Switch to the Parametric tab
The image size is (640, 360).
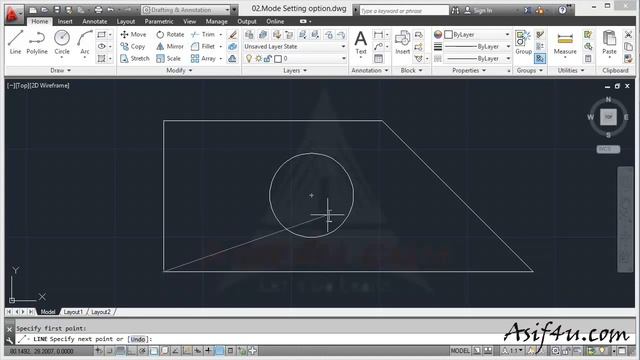pyautogui.click(x=159, y=21)
